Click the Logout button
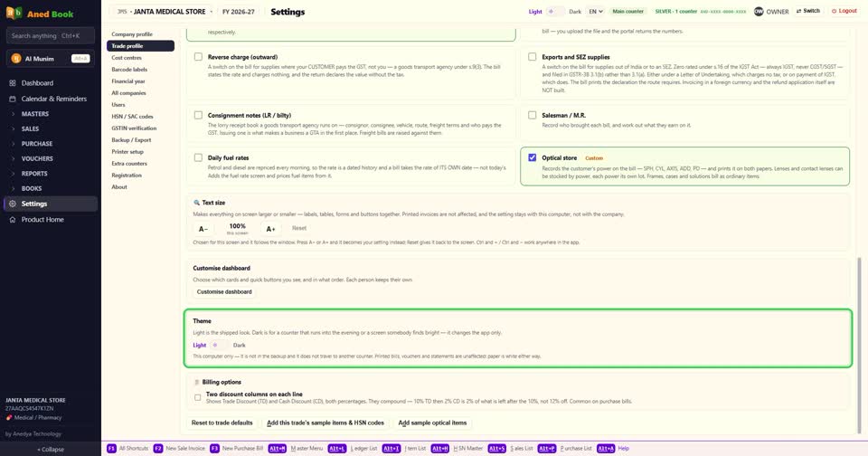868x456 pixels. click(844, 11)
